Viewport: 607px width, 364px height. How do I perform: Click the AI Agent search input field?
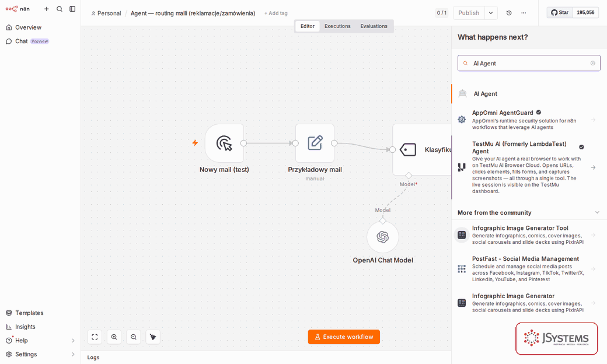(x=529, y=63)
